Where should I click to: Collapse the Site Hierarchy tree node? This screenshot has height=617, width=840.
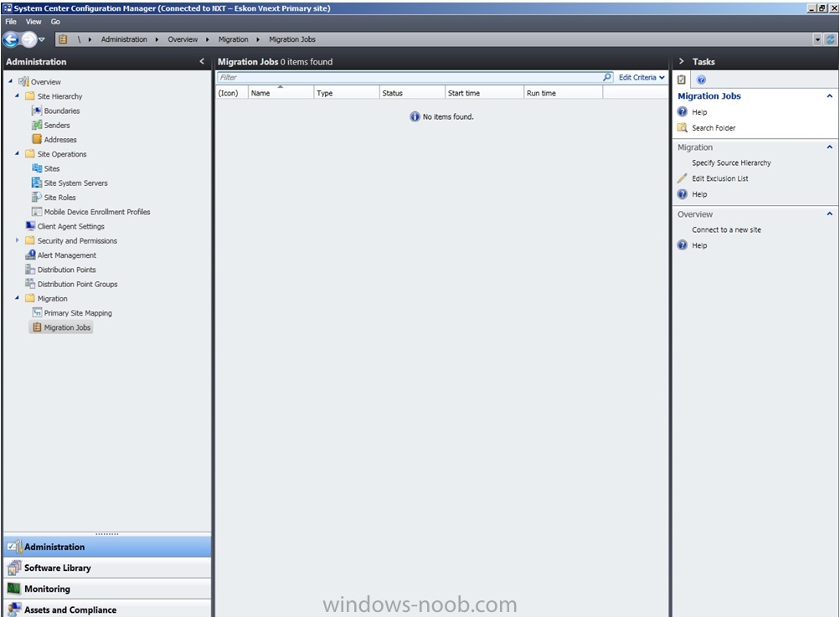[x=17, y=95]
